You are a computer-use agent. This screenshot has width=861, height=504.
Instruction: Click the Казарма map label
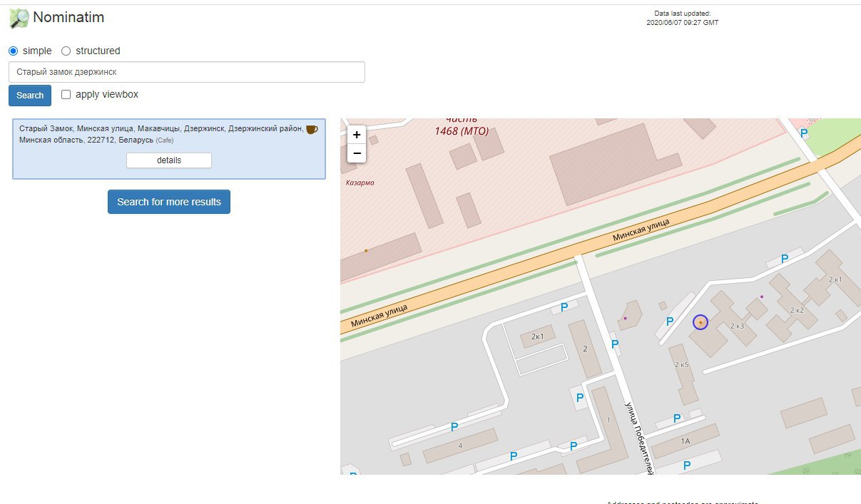(360, 182)
